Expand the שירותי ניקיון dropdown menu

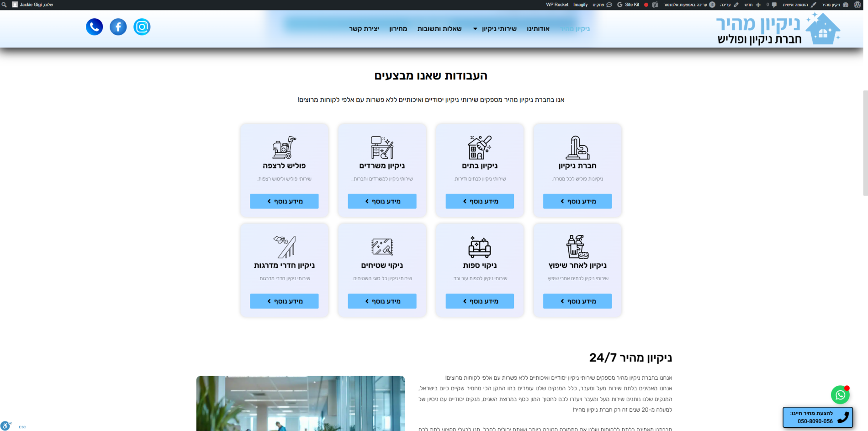(x=495, y=29)
